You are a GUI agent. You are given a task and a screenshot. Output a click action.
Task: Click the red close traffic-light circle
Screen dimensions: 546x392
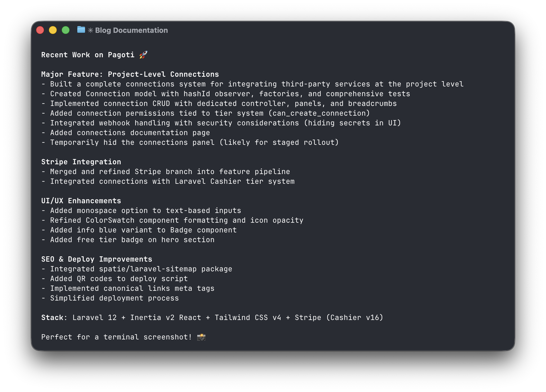(x=40, y=30)
